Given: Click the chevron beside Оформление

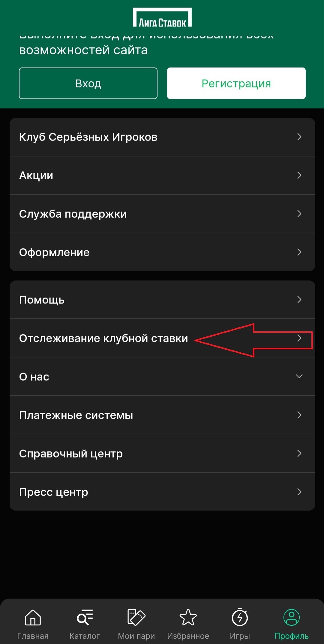Looking at the screenshot, I should (299, 252).
